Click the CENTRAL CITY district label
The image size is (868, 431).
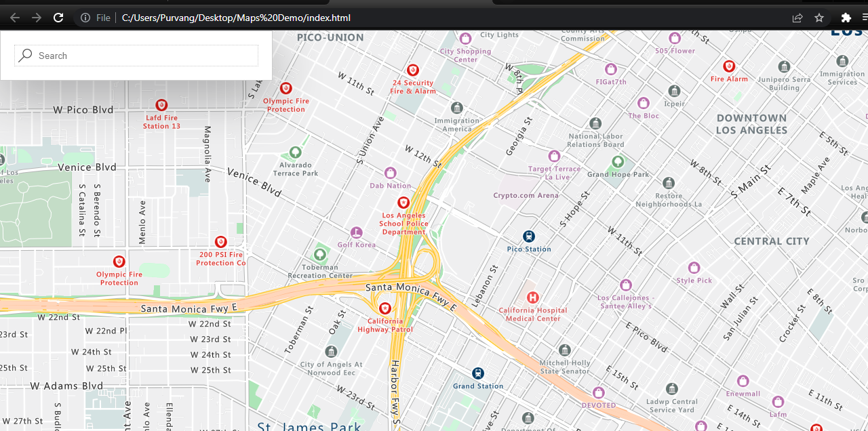[772, 241]
